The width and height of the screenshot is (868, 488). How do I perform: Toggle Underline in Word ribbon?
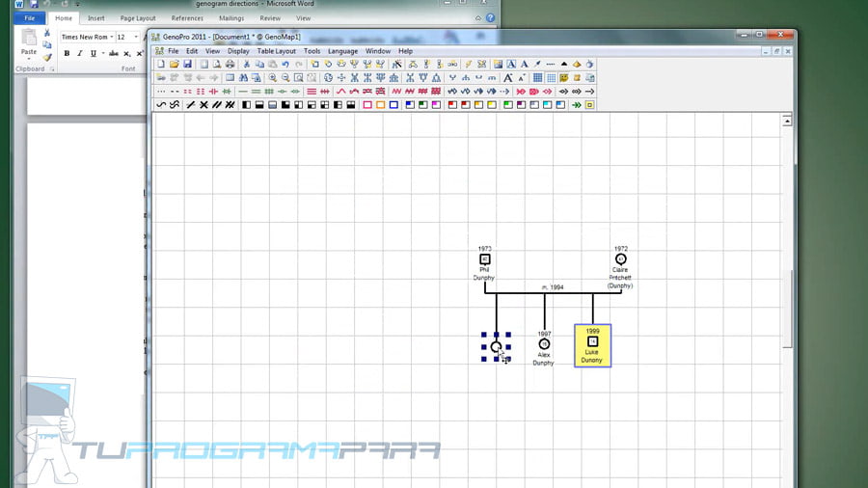coord(93,54)
